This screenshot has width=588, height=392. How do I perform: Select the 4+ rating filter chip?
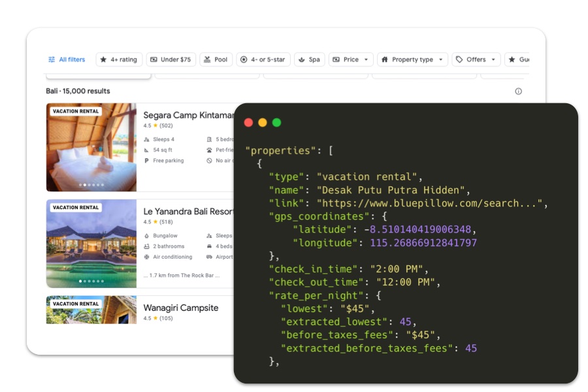tap(119, 59)
